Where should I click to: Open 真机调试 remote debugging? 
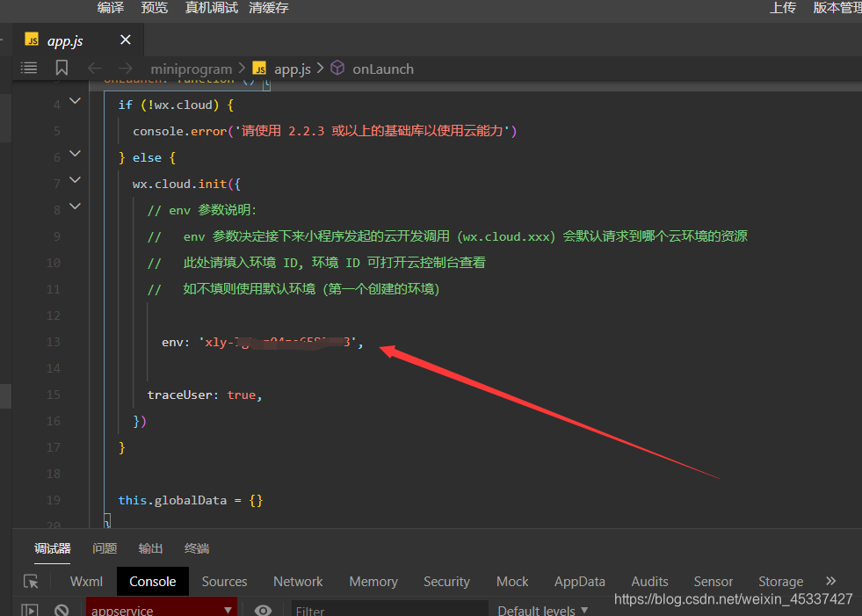(212, 8)
